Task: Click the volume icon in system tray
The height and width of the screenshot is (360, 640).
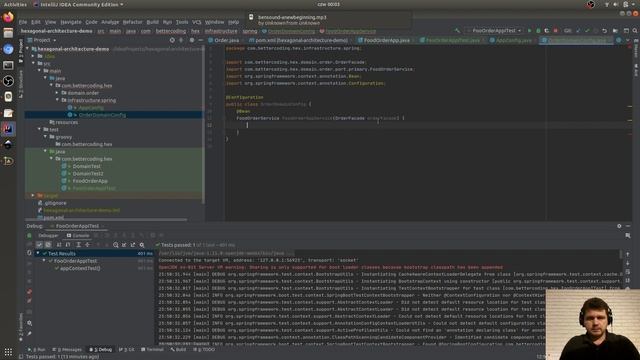Action: click(x=616, y=4)
